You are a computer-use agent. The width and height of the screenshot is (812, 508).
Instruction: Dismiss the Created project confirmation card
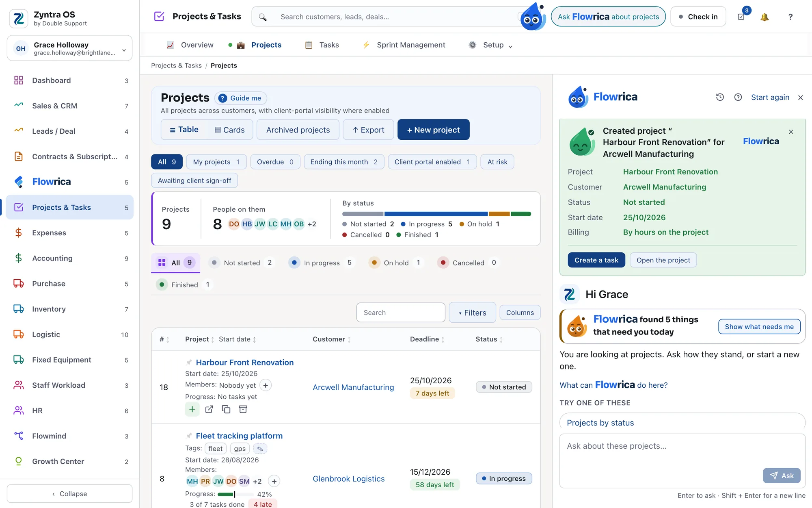coord(791,132)
